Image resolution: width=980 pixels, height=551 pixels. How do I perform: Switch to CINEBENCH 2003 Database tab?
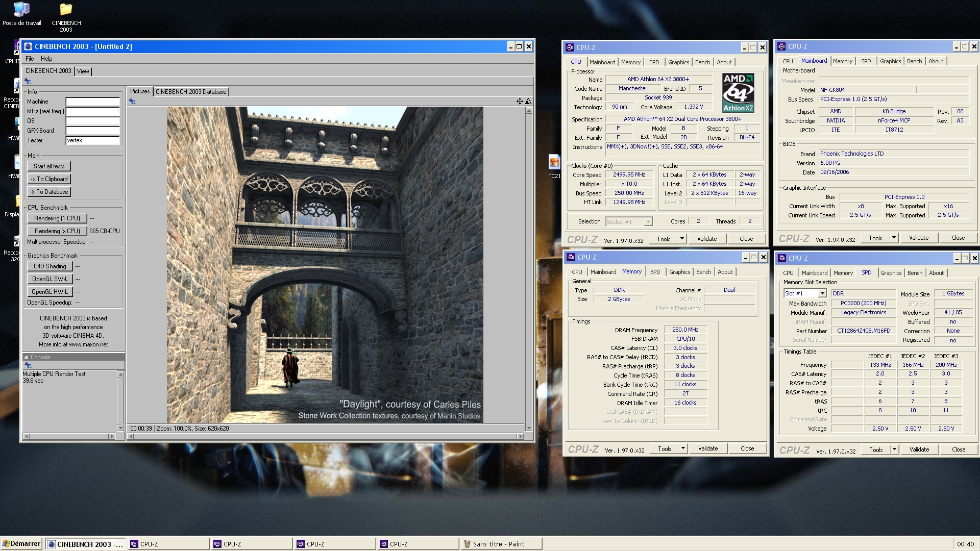tap(191, 92)
